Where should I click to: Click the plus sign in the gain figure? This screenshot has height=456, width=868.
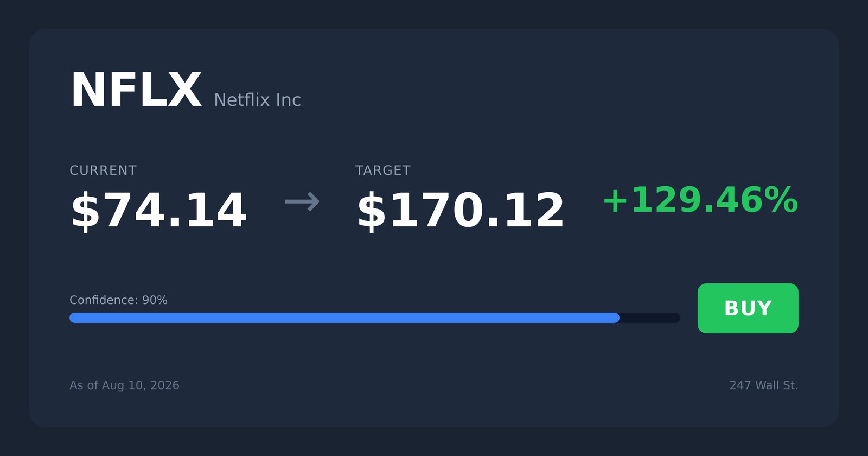615,201
